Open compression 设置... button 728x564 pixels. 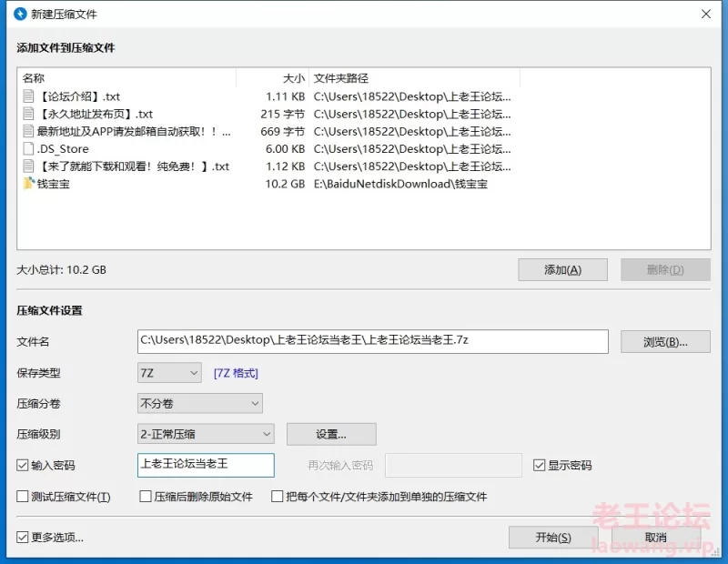331,434
